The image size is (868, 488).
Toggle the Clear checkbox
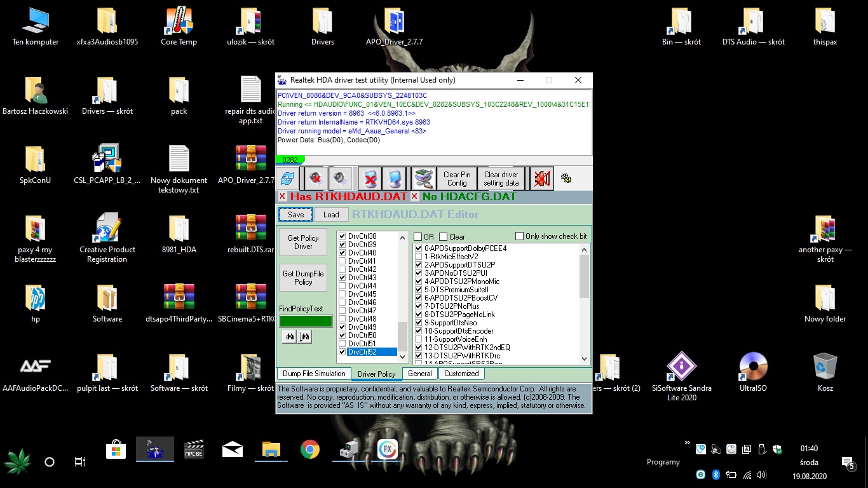(443, 237)
